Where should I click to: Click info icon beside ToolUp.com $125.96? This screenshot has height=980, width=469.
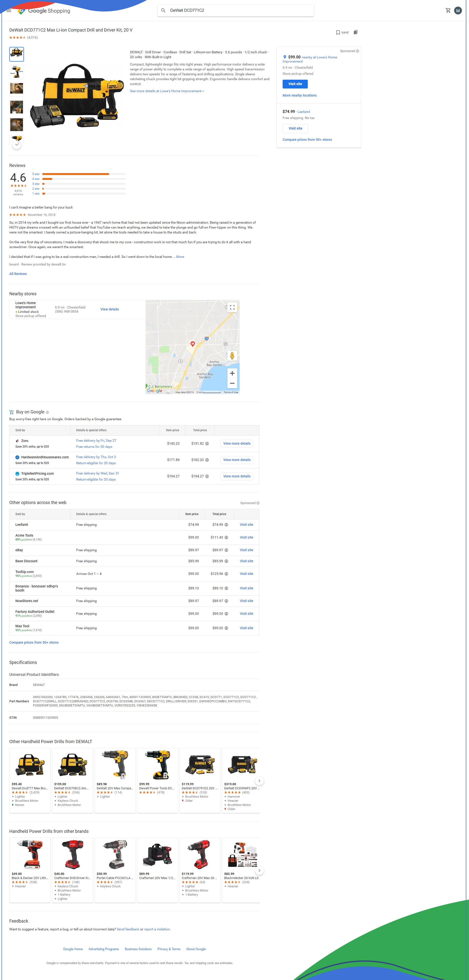[x=226, y=574]
